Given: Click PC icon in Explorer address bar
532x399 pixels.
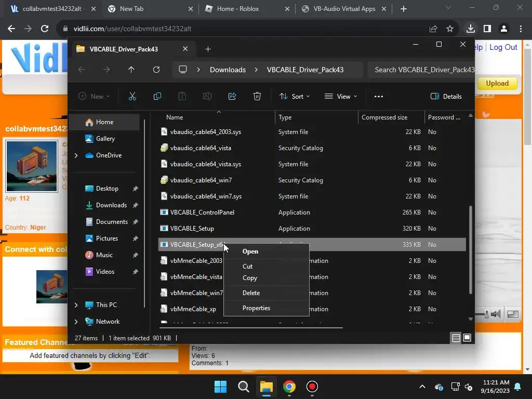Looking at the screenshot, I should tap(183, 70).
